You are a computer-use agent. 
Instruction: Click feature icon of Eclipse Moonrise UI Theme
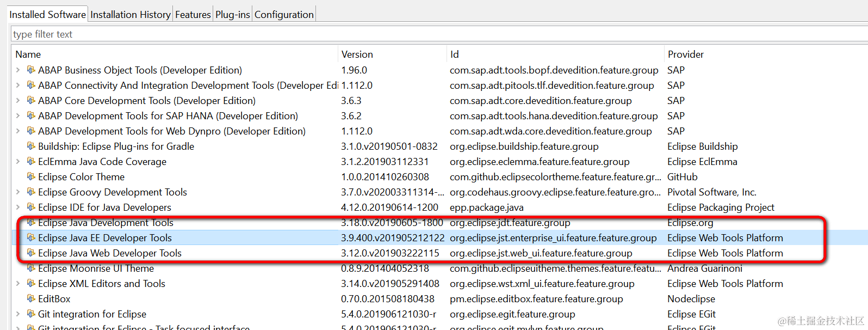[x=31, y=268]
